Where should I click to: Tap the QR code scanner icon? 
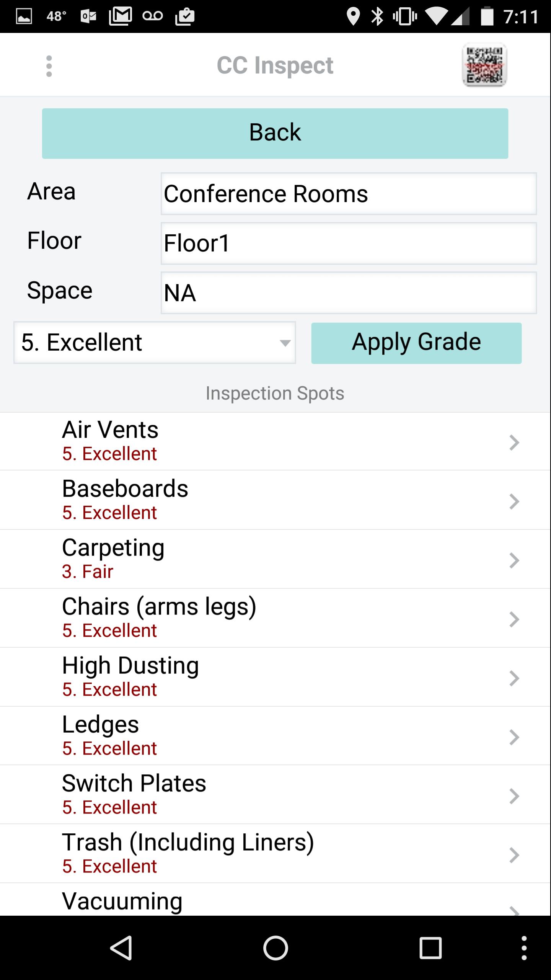point(484,65)
